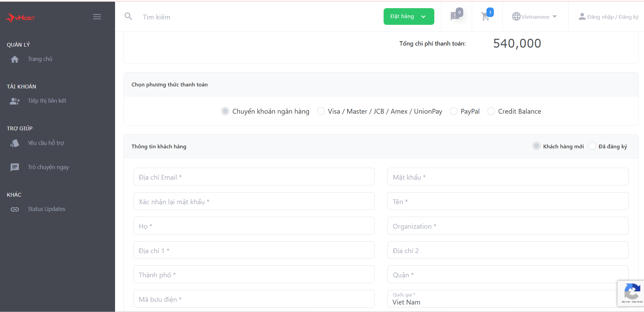Open the shopping cart icon
644x312 pixels.
[x=486, y=16]
